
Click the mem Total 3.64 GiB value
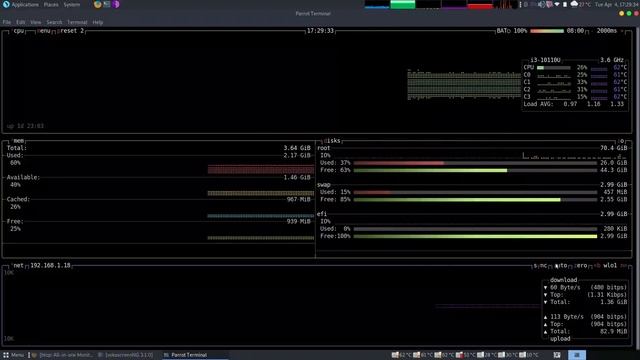pyautogui.click(x=297, y=148)
